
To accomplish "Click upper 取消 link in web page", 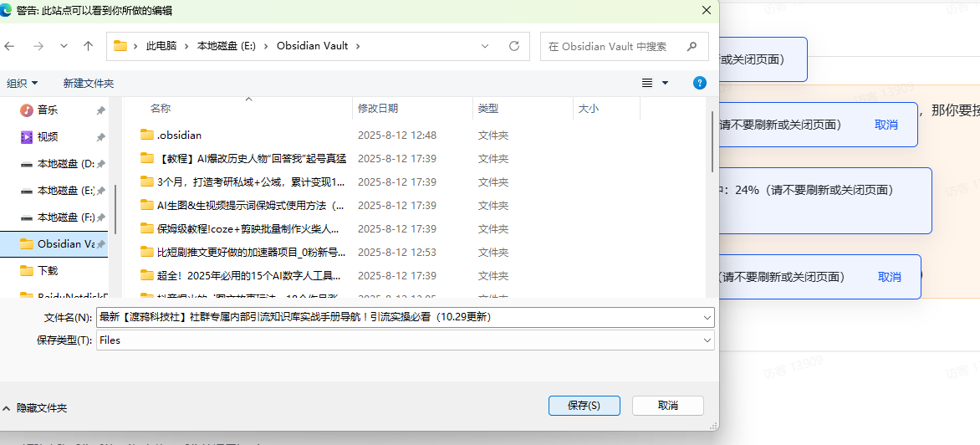I will tap(886, 125).
